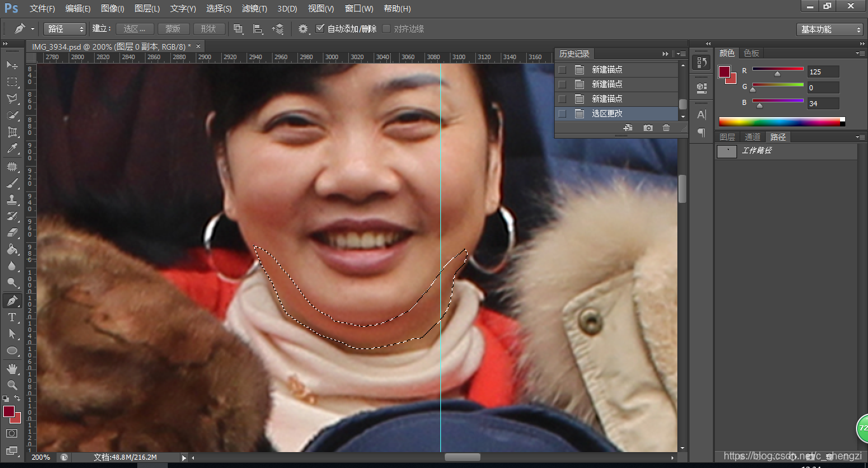Open path alignment dropdown

coord(258,29)
